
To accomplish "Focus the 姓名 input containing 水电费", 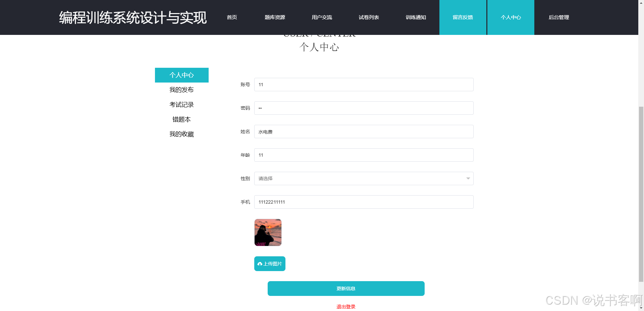I will pyautogui.click(x=364, y=132).
